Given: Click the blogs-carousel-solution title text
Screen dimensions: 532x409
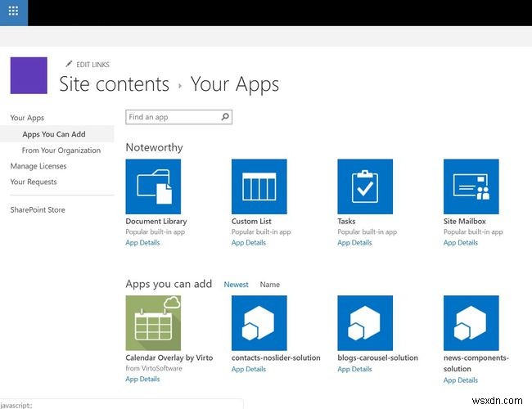Looking at the screenshot, I should click(x=377, y=357).
